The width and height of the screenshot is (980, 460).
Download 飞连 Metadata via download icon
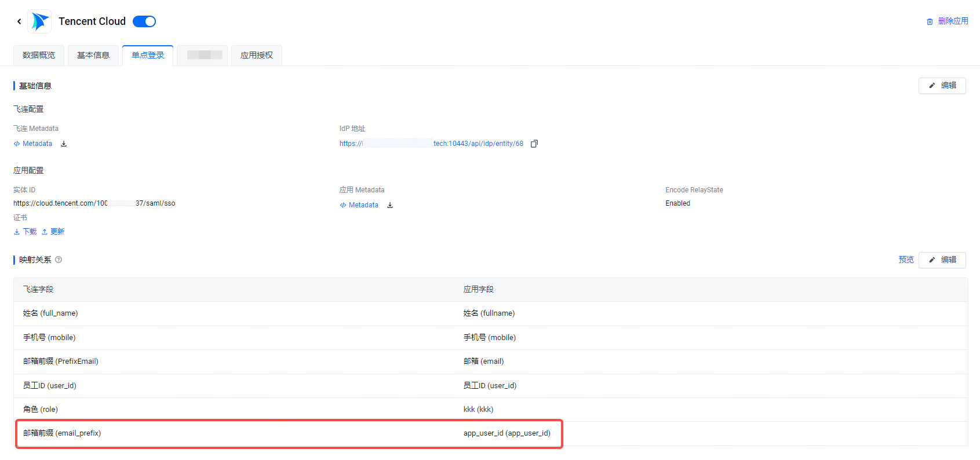[x=64, y=144]
